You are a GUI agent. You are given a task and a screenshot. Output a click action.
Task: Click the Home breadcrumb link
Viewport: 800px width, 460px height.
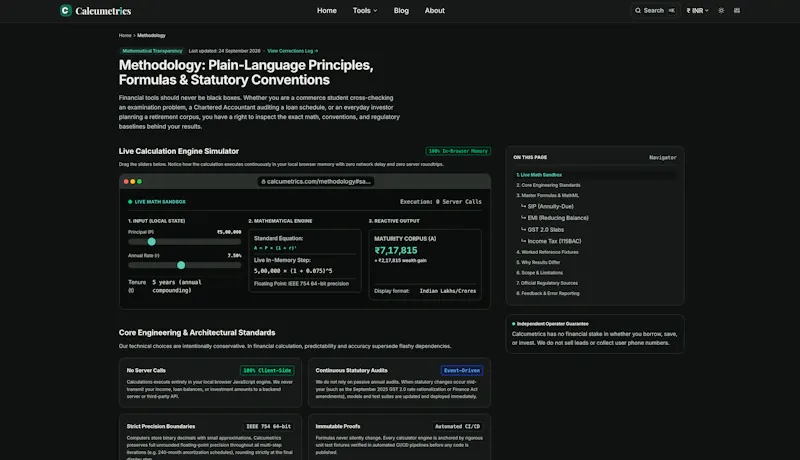(125, 35)
